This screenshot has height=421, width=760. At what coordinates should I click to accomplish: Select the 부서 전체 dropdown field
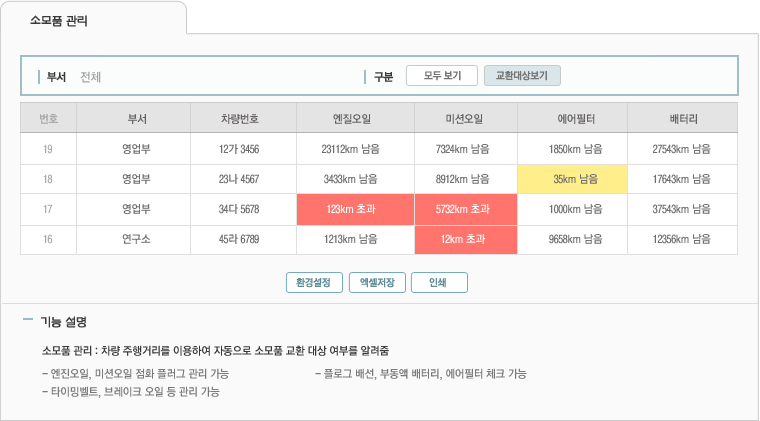click(x=91, y=77)
